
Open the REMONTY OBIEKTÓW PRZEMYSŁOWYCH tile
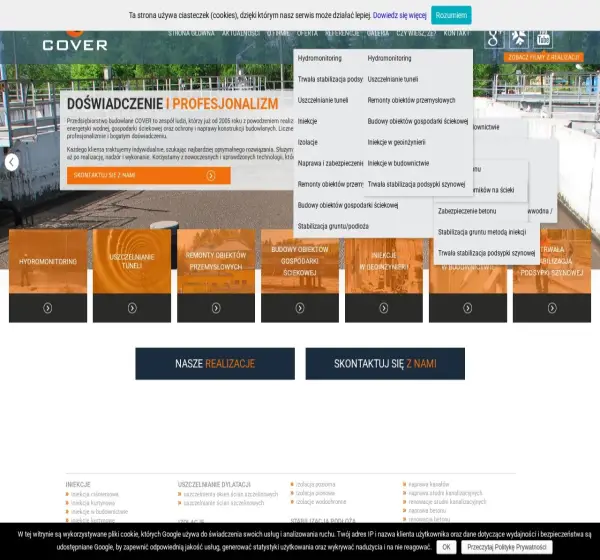pos(216,261)
